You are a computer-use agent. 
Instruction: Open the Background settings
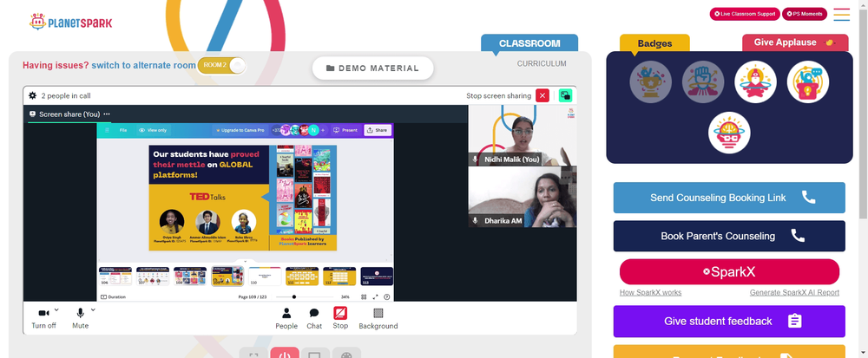(378, 318)
